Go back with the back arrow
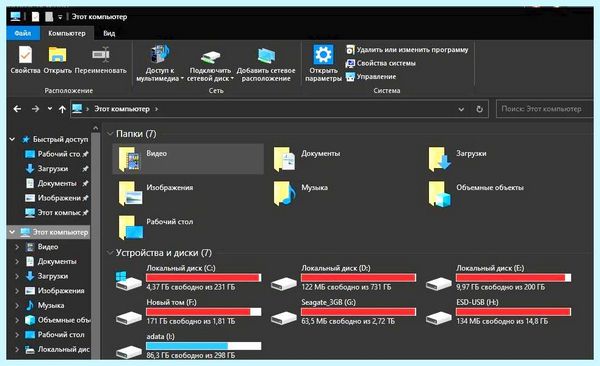This screenshot has height=366, width=600. tap(17, 109)
